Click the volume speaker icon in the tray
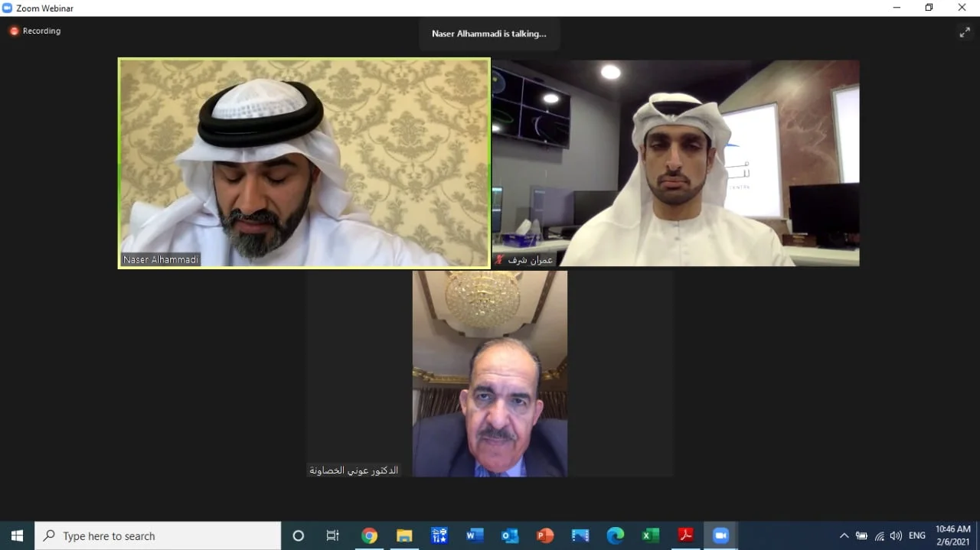980x550 pixels. click(x=896, y=535)
